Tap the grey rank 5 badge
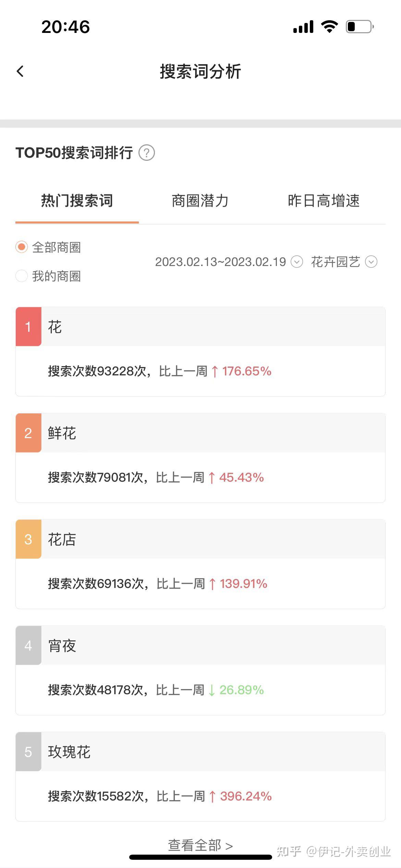 click(x=28, y=752)
